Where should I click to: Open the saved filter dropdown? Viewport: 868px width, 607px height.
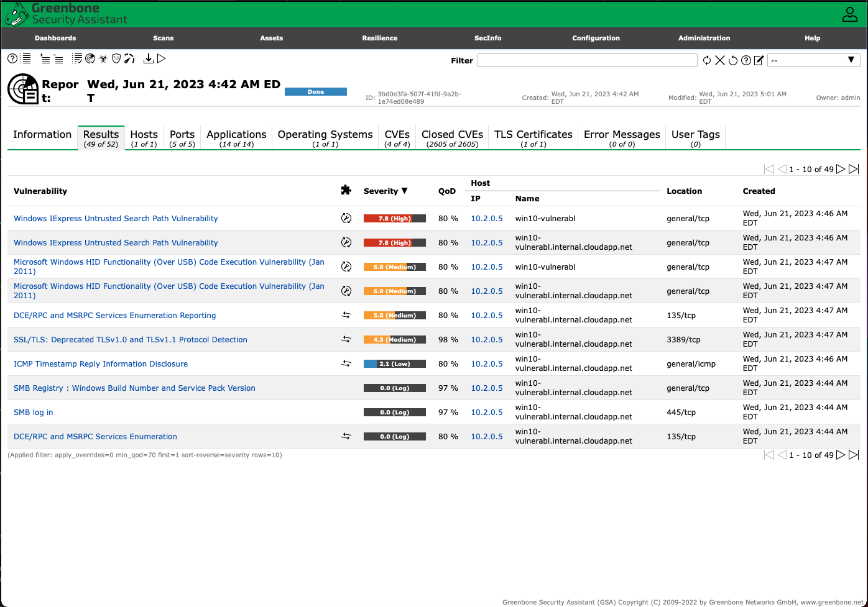[814, 60]
